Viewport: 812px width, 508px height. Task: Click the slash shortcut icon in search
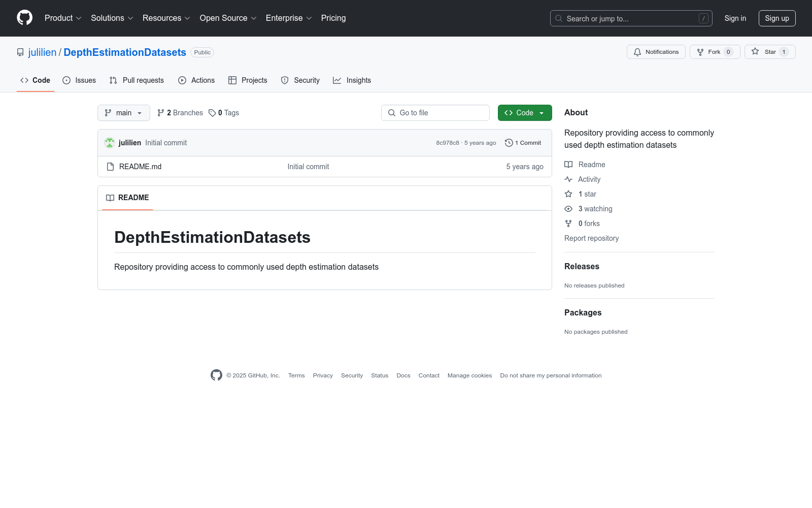(703, 18)
